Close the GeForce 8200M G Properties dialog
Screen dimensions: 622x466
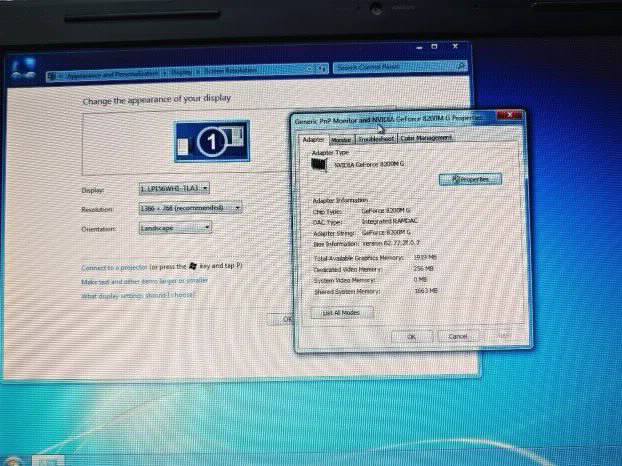point(509,115)
